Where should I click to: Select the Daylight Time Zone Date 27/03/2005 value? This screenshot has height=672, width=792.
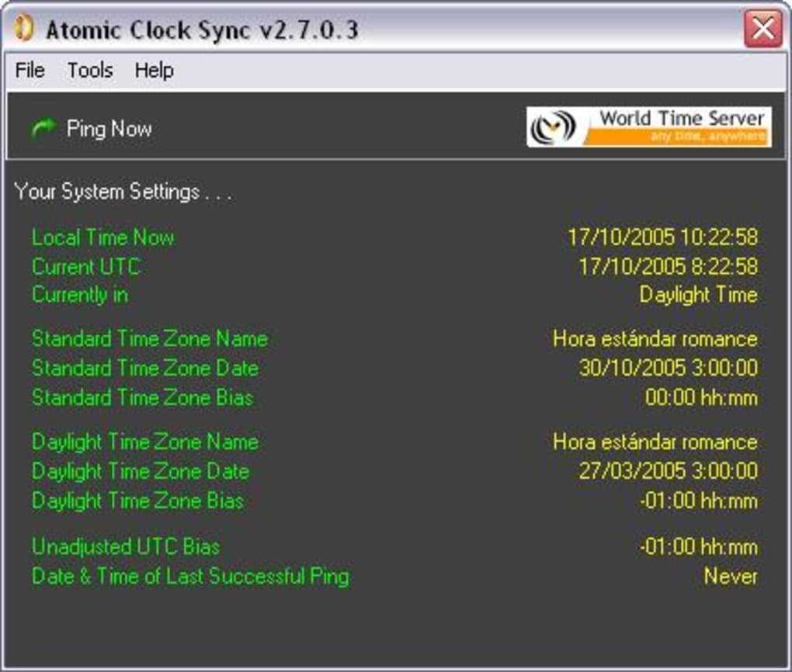point(668,471)
